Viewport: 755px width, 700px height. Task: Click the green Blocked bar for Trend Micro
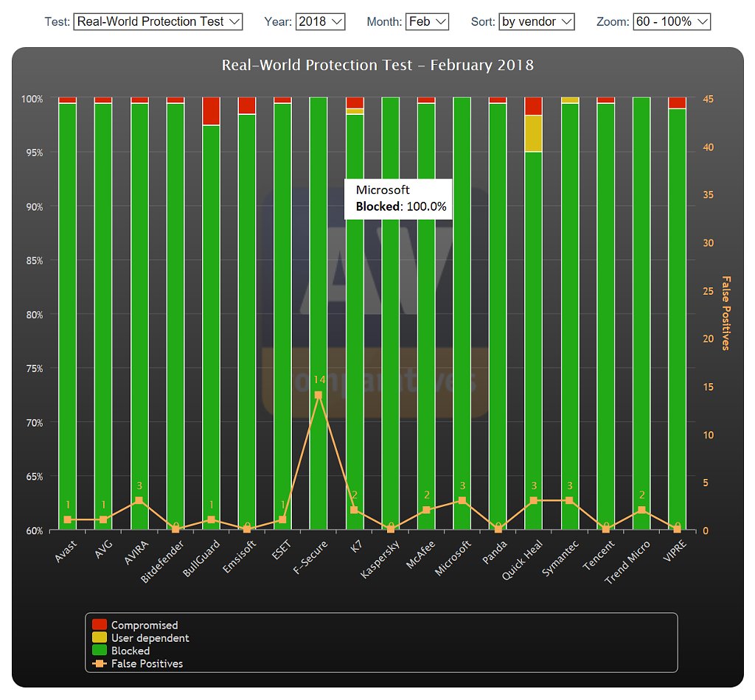coord(641,313)
